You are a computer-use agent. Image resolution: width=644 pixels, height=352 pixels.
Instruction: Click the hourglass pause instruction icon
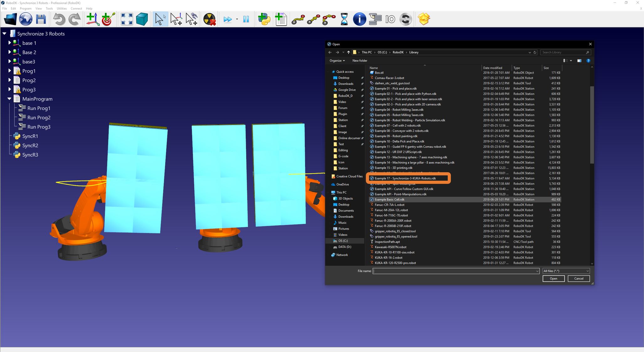(x=344, y=19)
